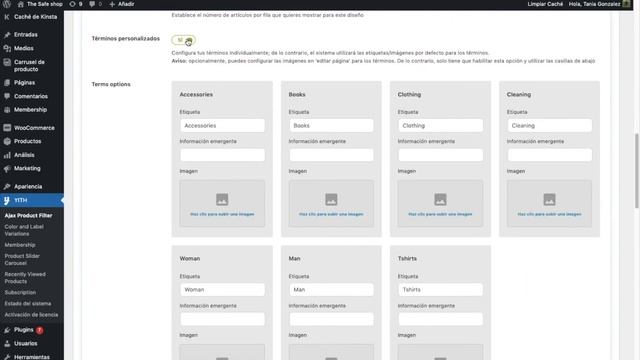
Task: Click the WooCommerce icon in sidebar
Action: tap(7, 128)
